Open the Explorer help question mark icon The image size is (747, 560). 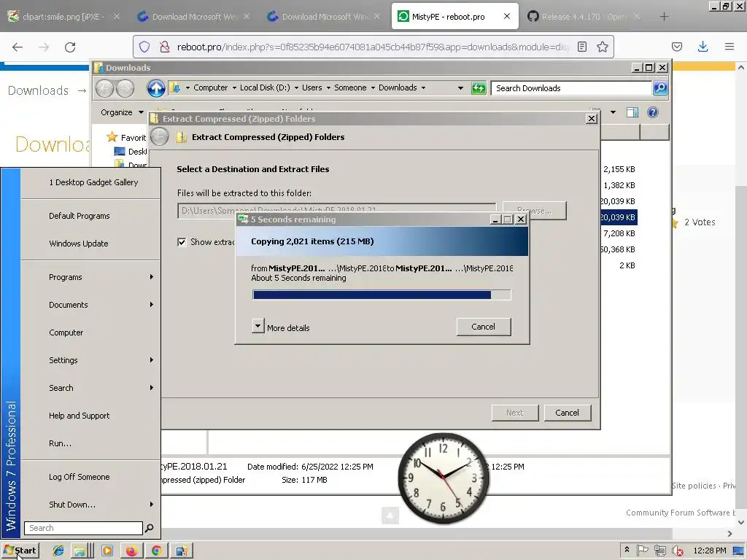[653, 112]
